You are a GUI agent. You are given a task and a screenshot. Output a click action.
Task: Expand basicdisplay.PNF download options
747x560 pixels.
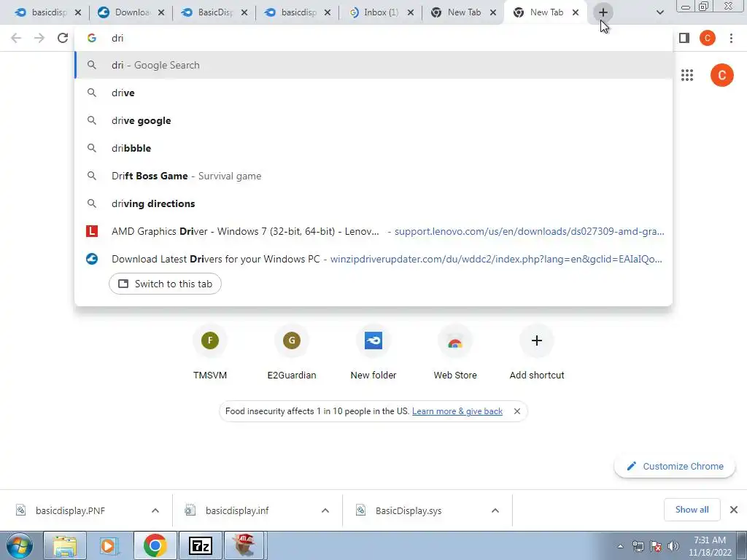(155, 510)
